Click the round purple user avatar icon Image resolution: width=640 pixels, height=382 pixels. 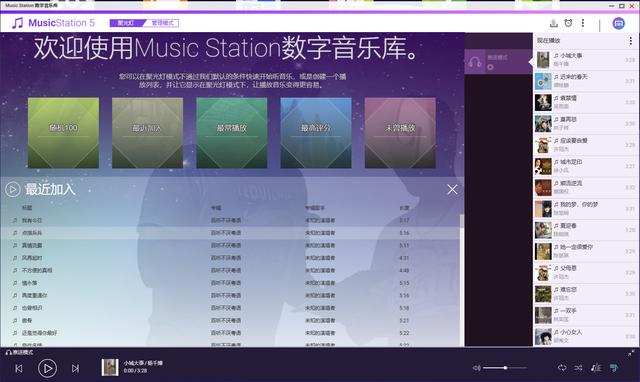pos(618,23)
